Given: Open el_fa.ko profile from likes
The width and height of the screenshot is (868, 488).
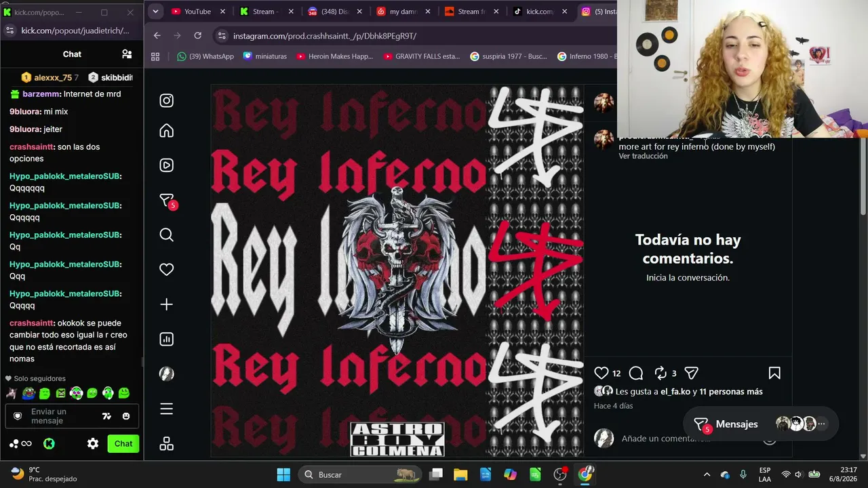Looking at the screenshot, I should (x=675, y=392).
